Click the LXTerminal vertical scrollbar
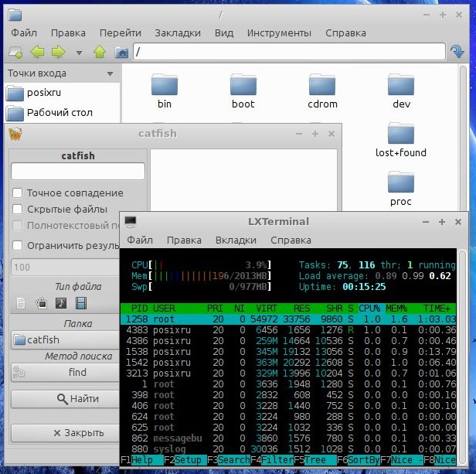Viewport: 476px width, 474px height. pyautogui.click(x=462, y=356)
